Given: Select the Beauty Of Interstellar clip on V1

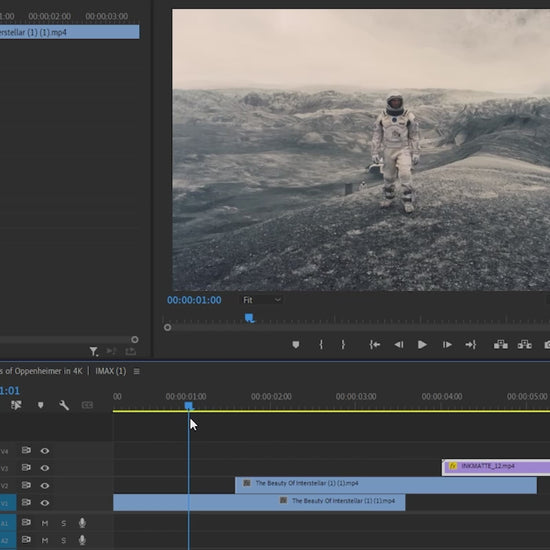Looking at the screenshot, I should click(x=259, y=502).
